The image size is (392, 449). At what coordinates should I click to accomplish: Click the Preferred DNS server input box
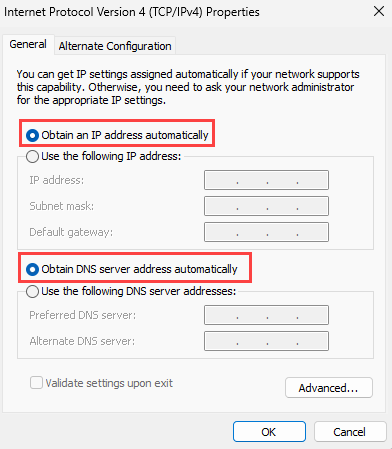coord(266,315)
